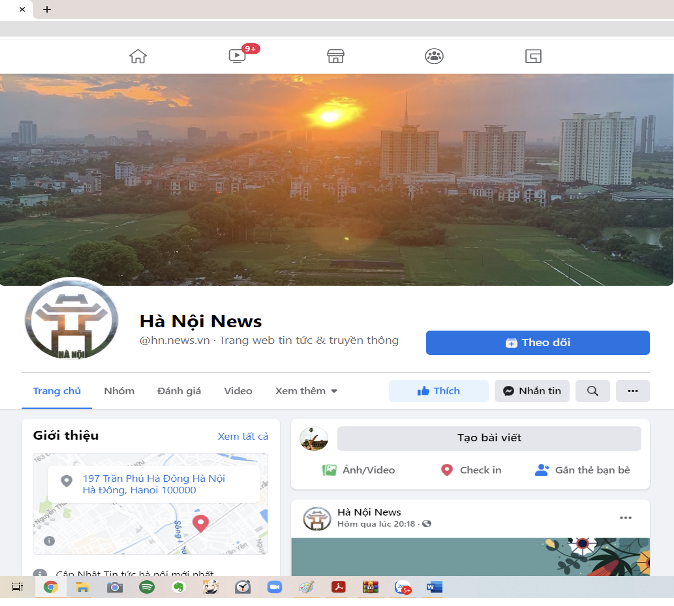
Task: Open Spotify from the taskbar
Action: point(146,587)
